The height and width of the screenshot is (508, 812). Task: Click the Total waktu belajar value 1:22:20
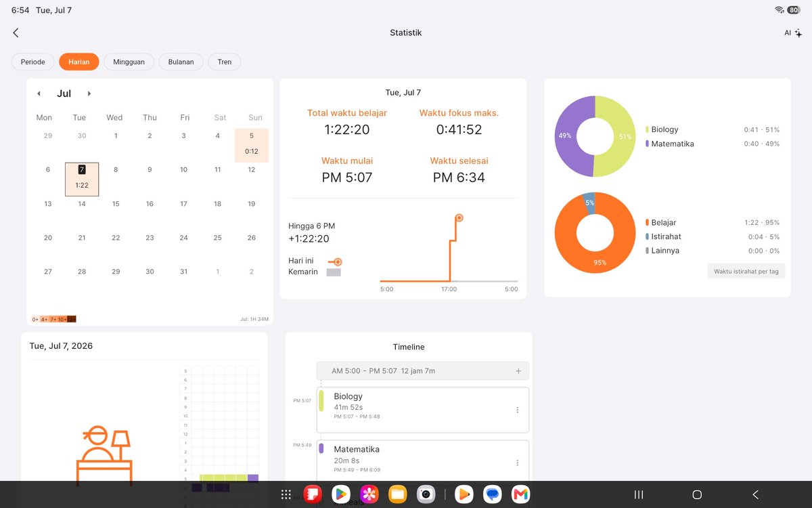point(347,129)
